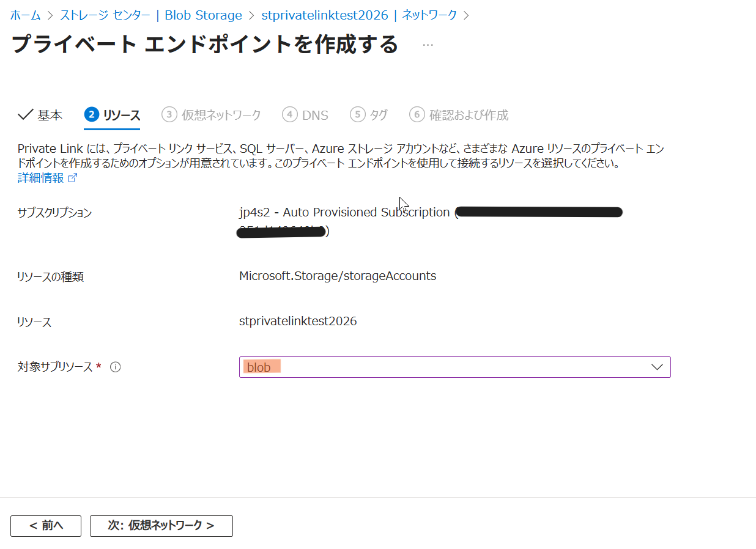Viewport: 756px width, 549px height.
Task: Click the info icon next to 対象サブリソース
Action: coord(115,367)
